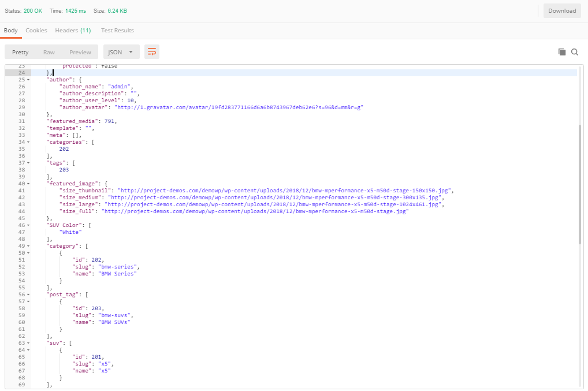
Task: Click the "6.24 KB" size value
Action: 117,11
